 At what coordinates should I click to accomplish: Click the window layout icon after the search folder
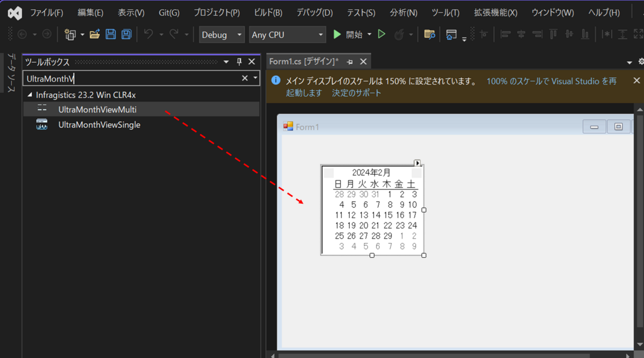451,34
